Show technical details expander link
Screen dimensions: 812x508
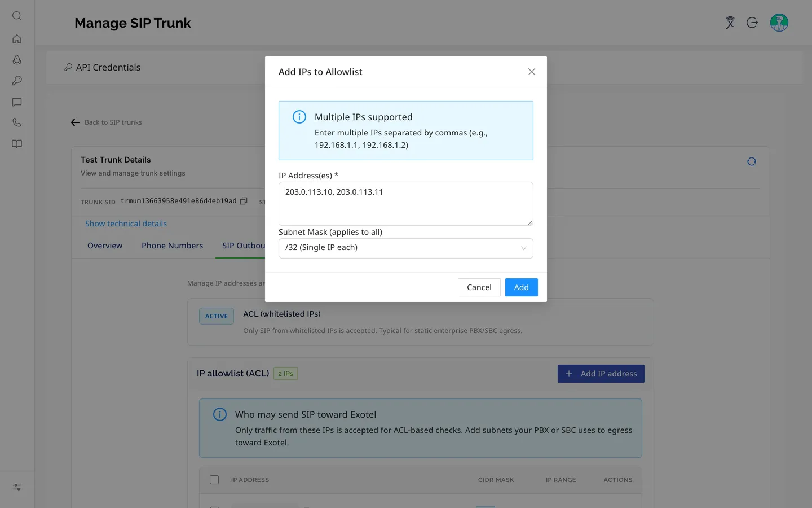click(126, 224)
